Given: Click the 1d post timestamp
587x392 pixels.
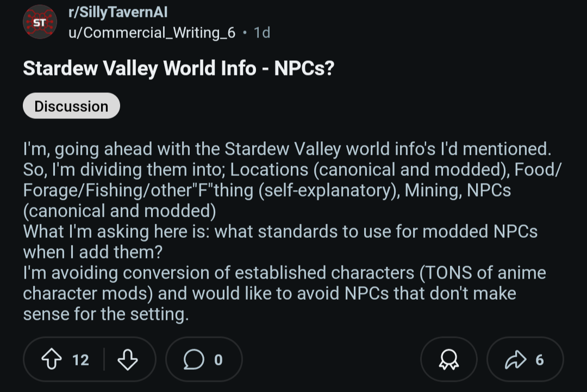Looking at the screenshot, I should pos(262,33).
